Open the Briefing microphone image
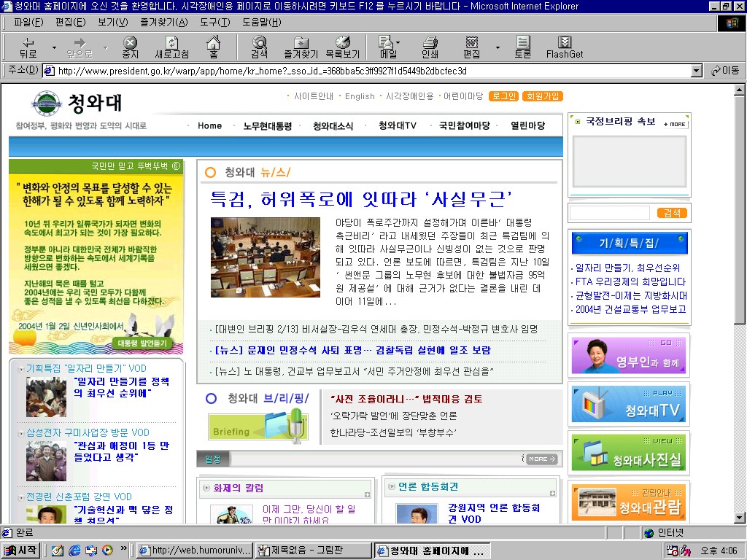The height and width of the screenshot is (560, 747). (x=258, y=425)
